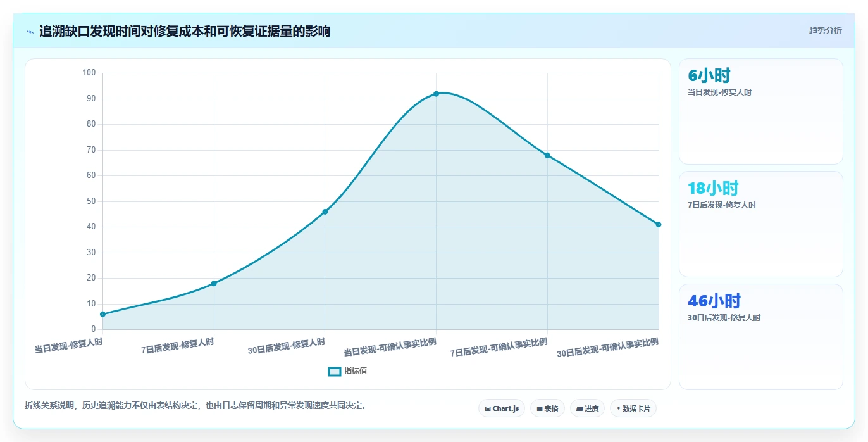Click x-axis label 当日发现-修复人时

tap(68, 345)
